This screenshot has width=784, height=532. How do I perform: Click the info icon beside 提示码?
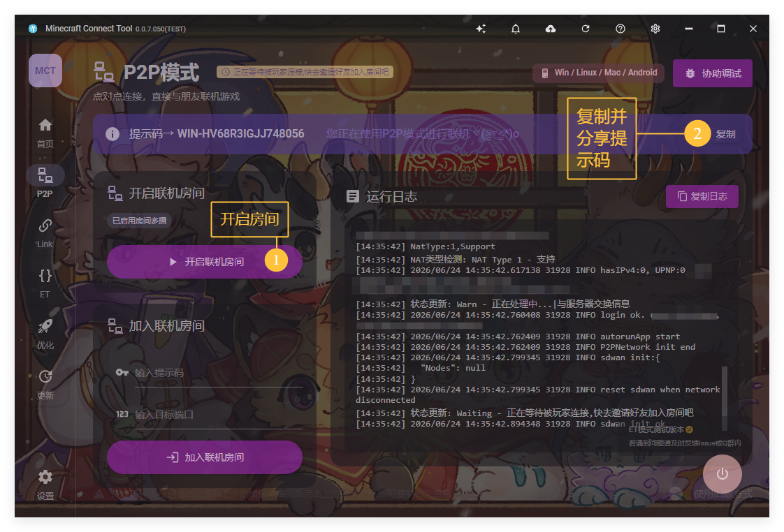112,134
